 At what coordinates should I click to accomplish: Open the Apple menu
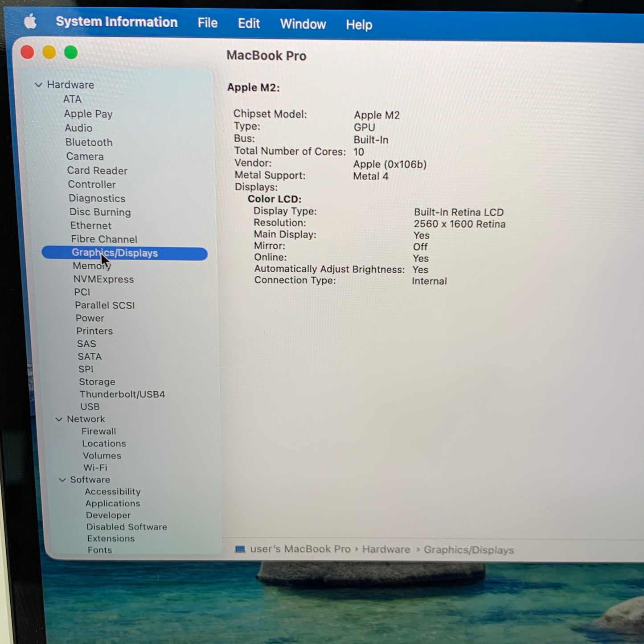[30, 21]
